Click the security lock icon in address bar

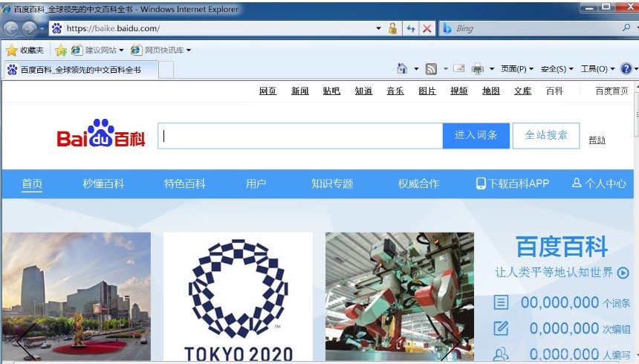(x=392, y=28)
